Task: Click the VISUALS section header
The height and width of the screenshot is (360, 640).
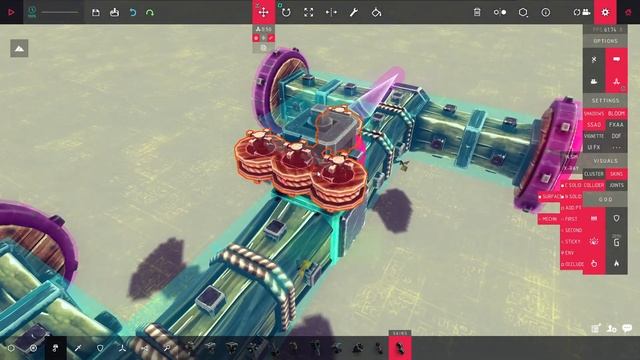Action: tap(605, 161)
